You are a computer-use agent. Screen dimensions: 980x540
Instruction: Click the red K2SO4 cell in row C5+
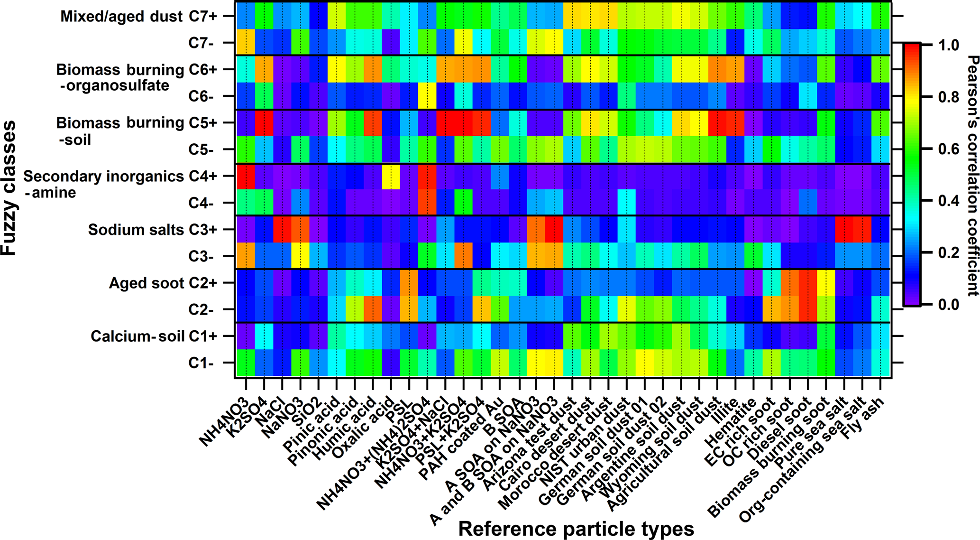(x=264, y=123)
